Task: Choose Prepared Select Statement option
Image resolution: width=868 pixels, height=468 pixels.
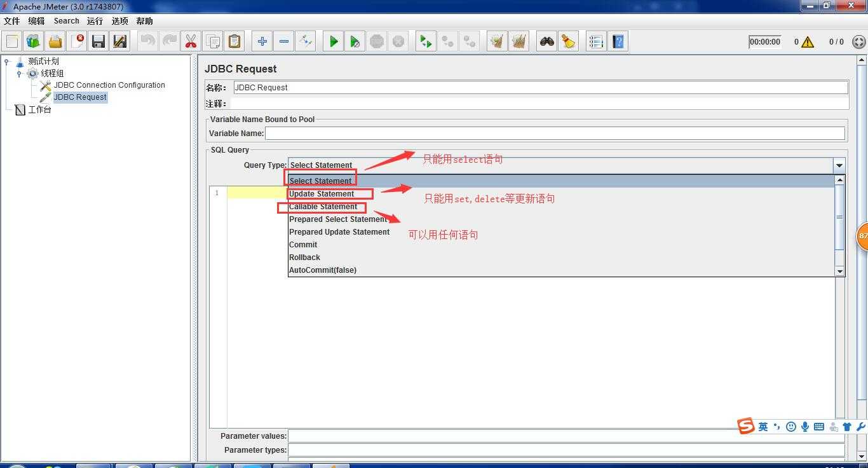Action: 561,219
